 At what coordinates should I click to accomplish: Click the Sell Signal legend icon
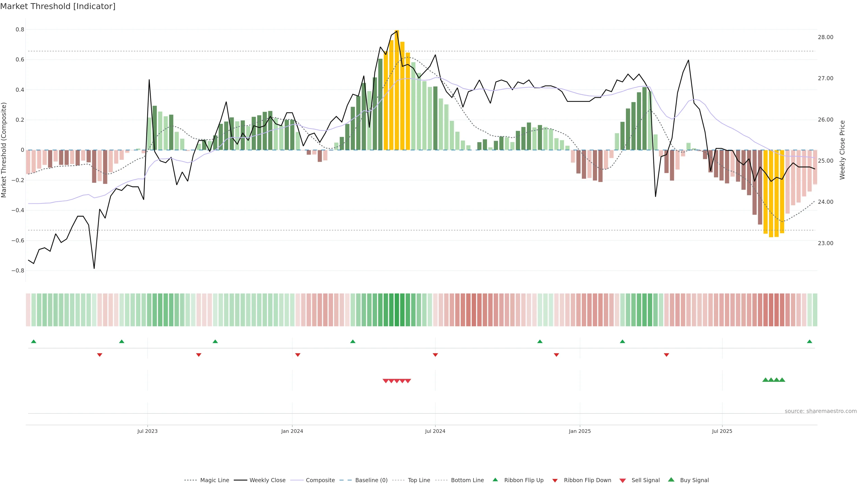point(623,481)
